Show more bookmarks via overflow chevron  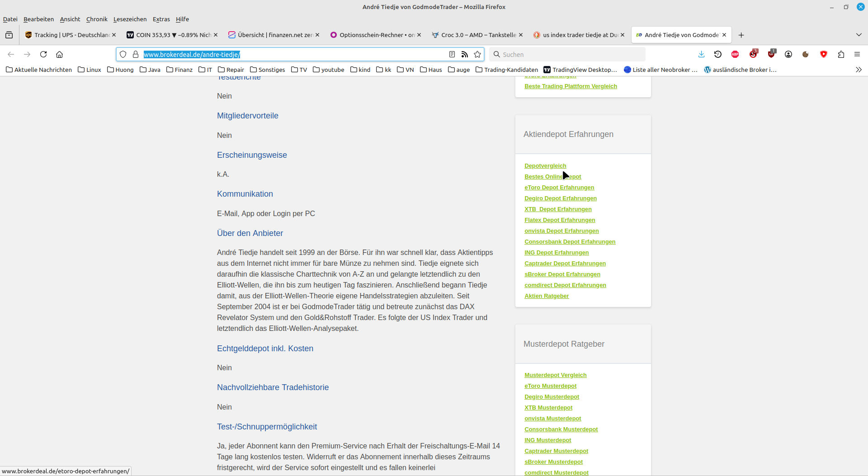[859, 70]
